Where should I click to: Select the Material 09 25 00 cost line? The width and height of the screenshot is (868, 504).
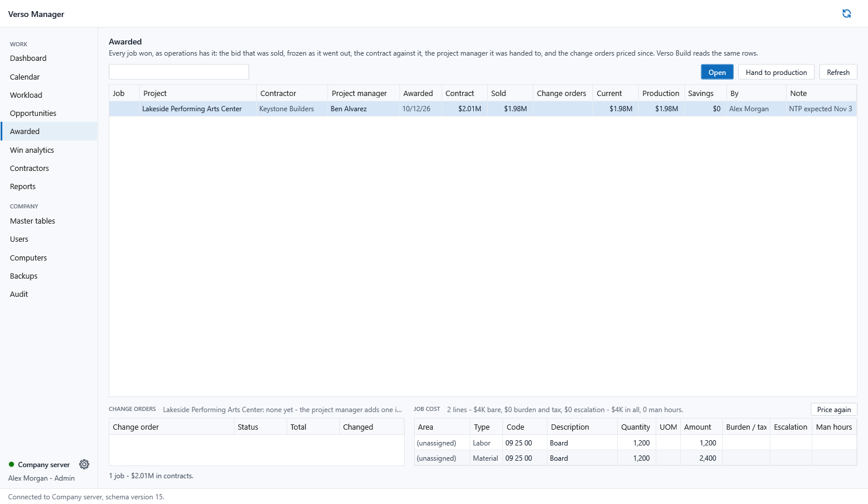tap(635, 458)
